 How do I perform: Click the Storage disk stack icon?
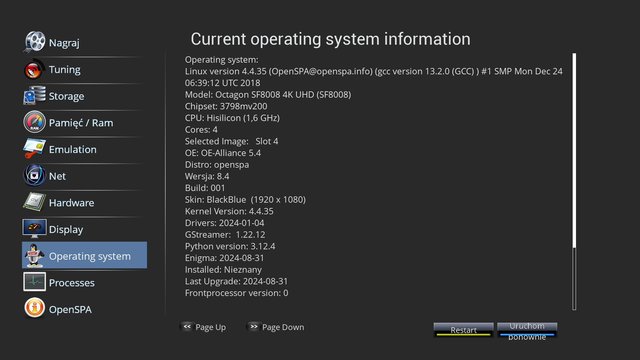click(x=34, y=95)
